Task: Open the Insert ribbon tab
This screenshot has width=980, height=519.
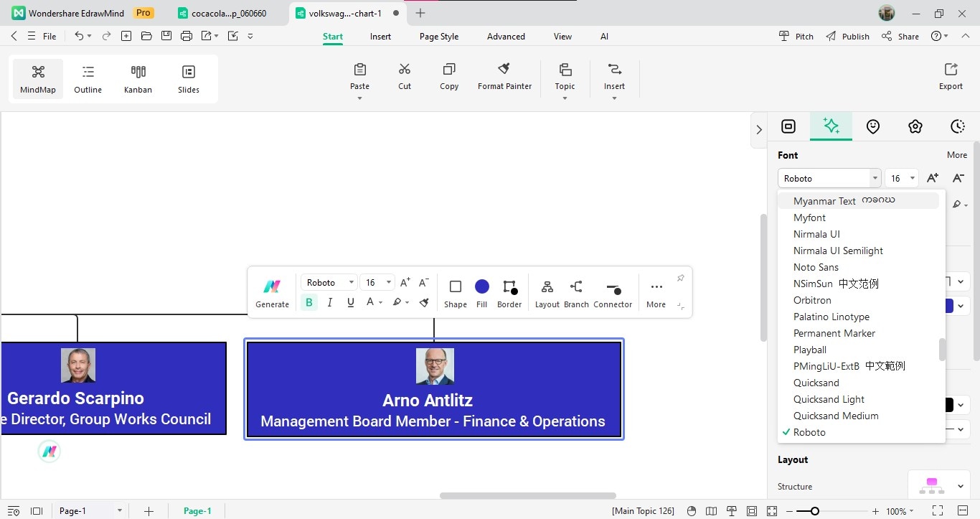Action: point(380,37)
